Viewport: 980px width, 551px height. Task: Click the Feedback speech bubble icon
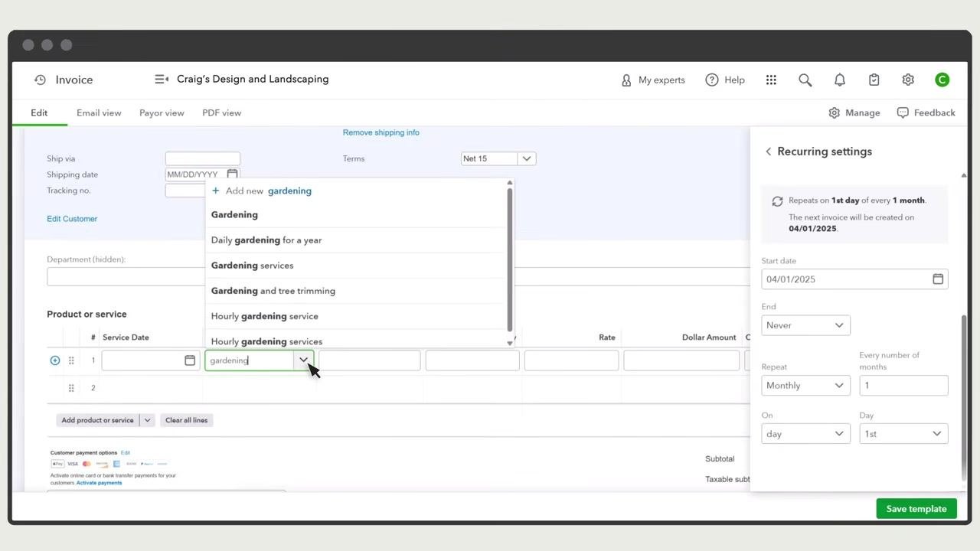click(x=903, y=112)
